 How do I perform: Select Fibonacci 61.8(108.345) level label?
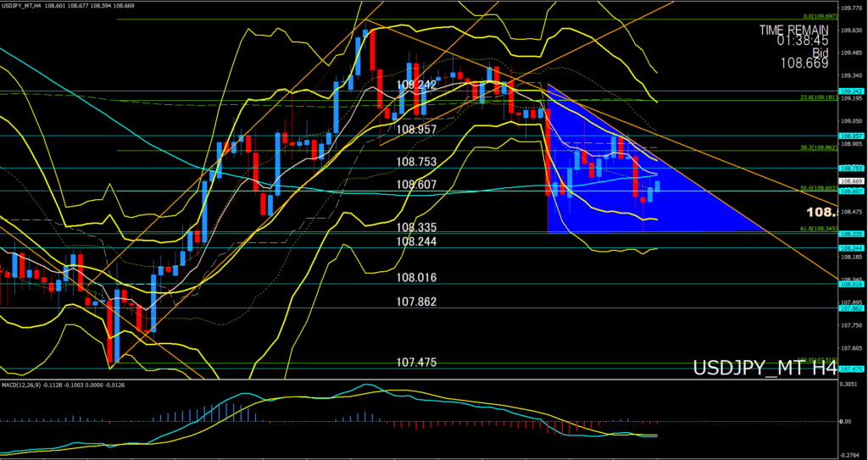pos(820,229)
